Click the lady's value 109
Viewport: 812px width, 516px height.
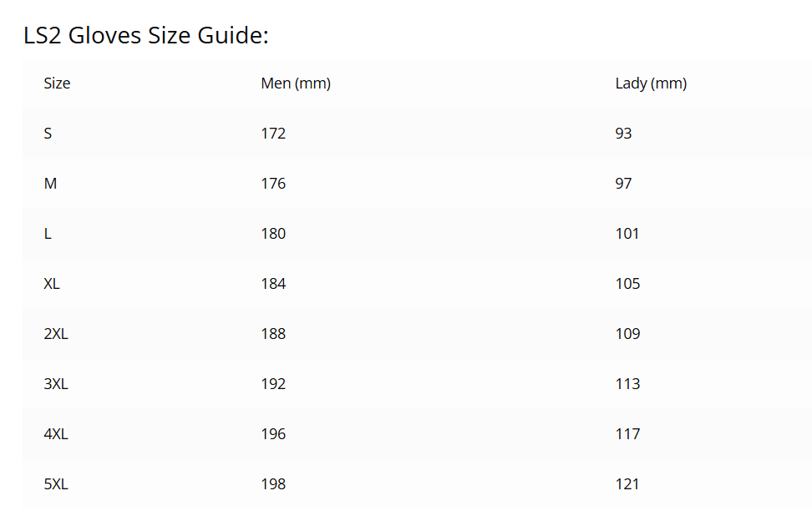click(627, 334)
